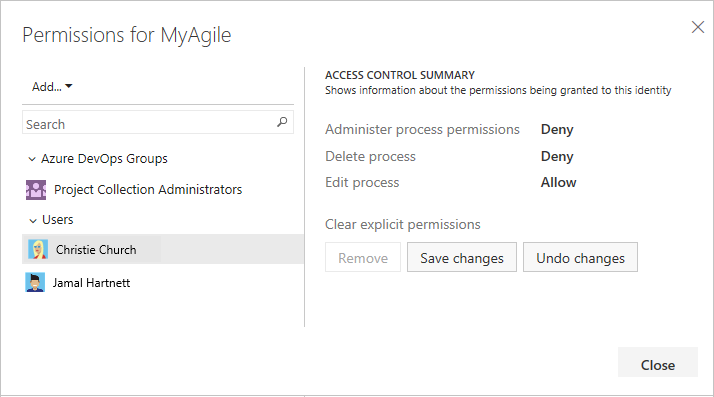Click the Edit process label

[x=362, y=182]
